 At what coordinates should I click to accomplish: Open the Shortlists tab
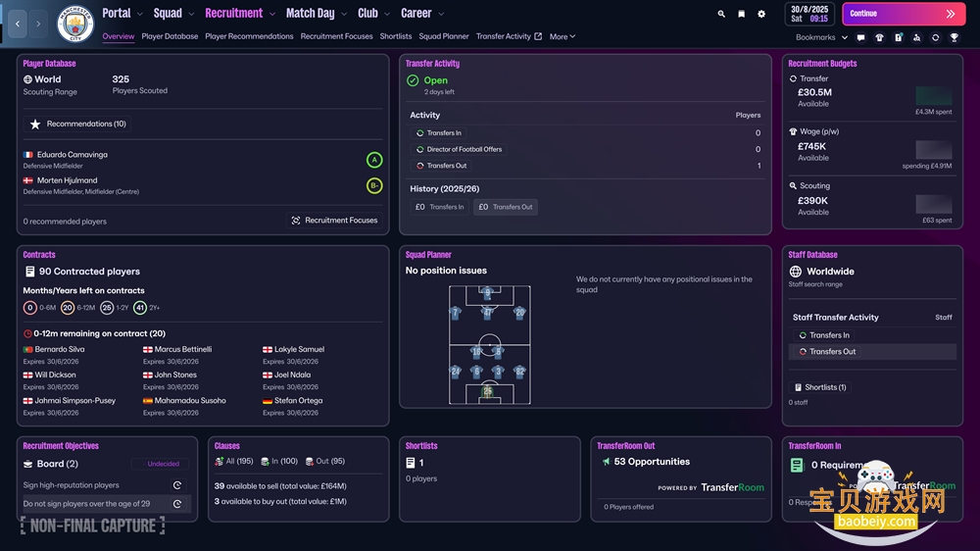396,36
